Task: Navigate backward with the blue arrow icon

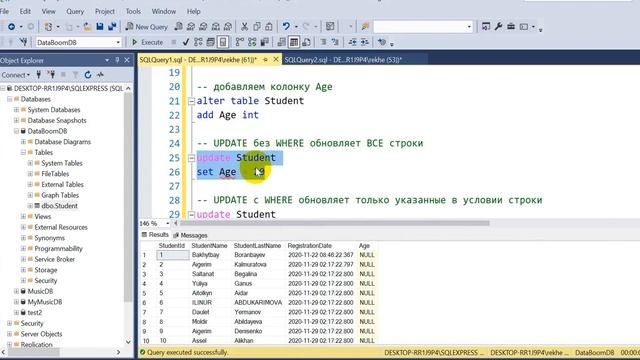Action: pos(11,27)
